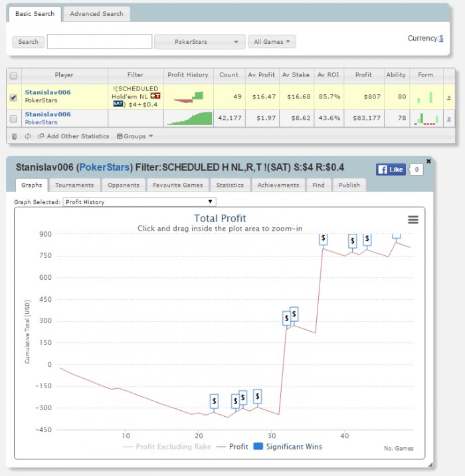Click the first significant win marker
Screen dimensions: 465x476
pos(214,402)
